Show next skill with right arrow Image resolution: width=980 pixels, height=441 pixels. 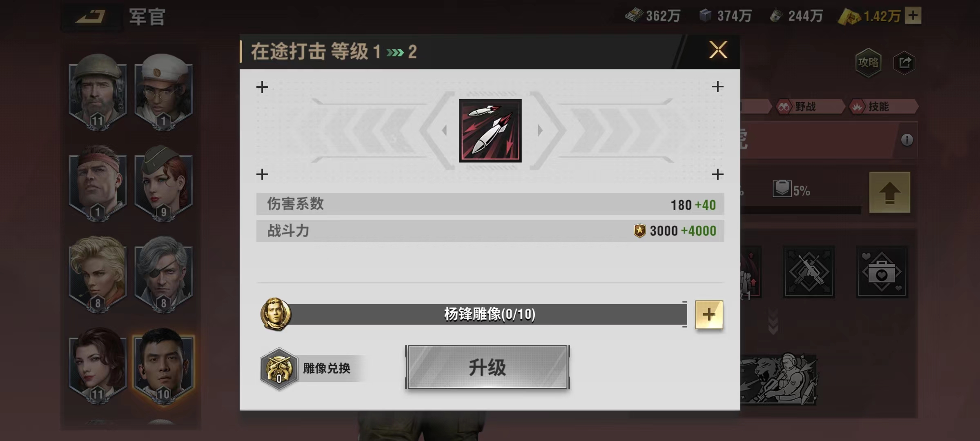(x=540, y=130)
